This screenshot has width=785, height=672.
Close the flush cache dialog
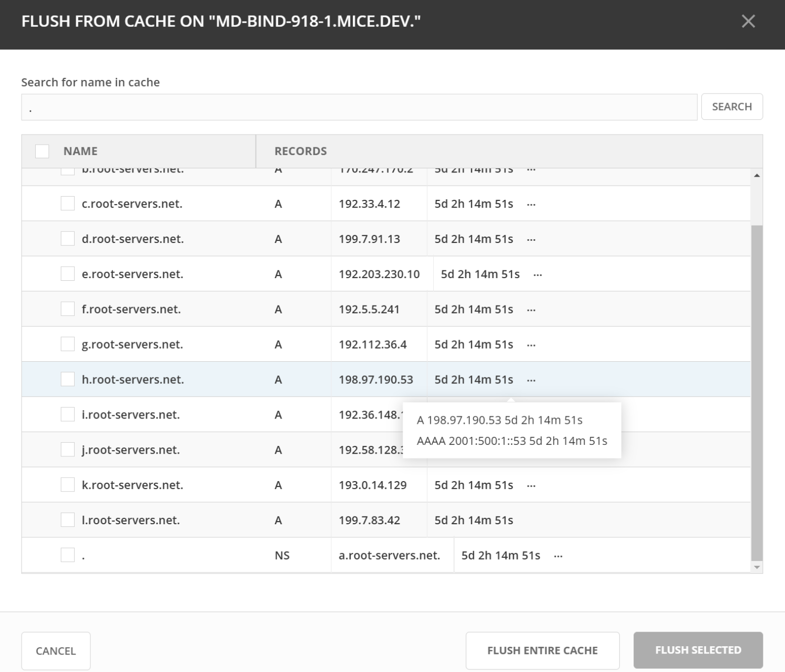(748, 22)
